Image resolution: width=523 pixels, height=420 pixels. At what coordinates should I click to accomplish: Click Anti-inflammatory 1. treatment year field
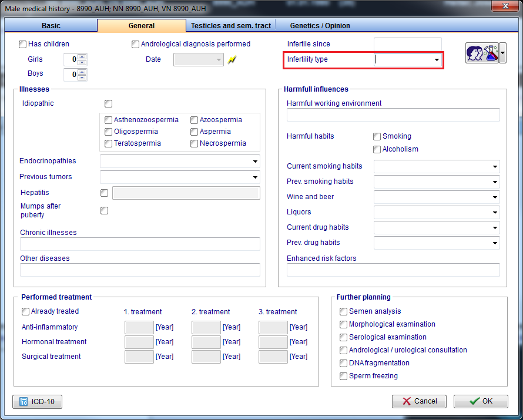pos(139,327)
